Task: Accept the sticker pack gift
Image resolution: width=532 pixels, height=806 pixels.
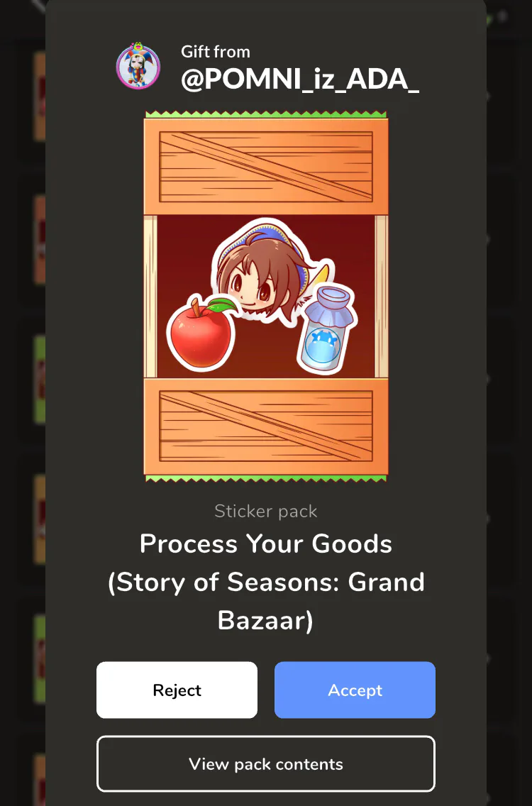Action: (355, 690)
